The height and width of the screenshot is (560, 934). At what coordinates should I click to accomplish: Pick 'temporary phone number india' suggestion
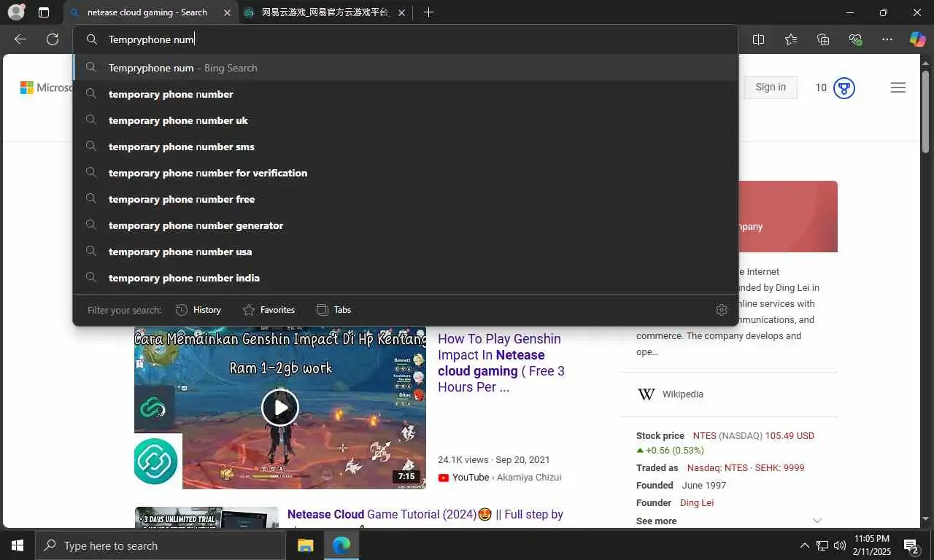tap(406, 278)
